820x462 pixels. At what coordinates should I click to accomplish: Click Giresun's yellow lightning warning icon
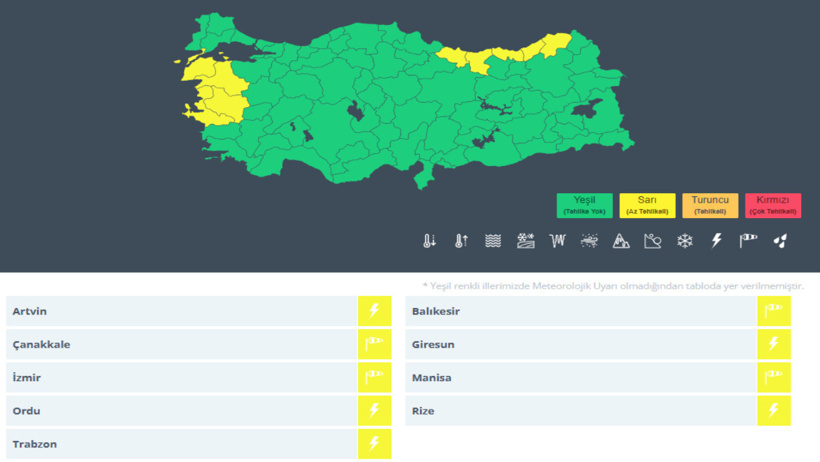[773, 344]
